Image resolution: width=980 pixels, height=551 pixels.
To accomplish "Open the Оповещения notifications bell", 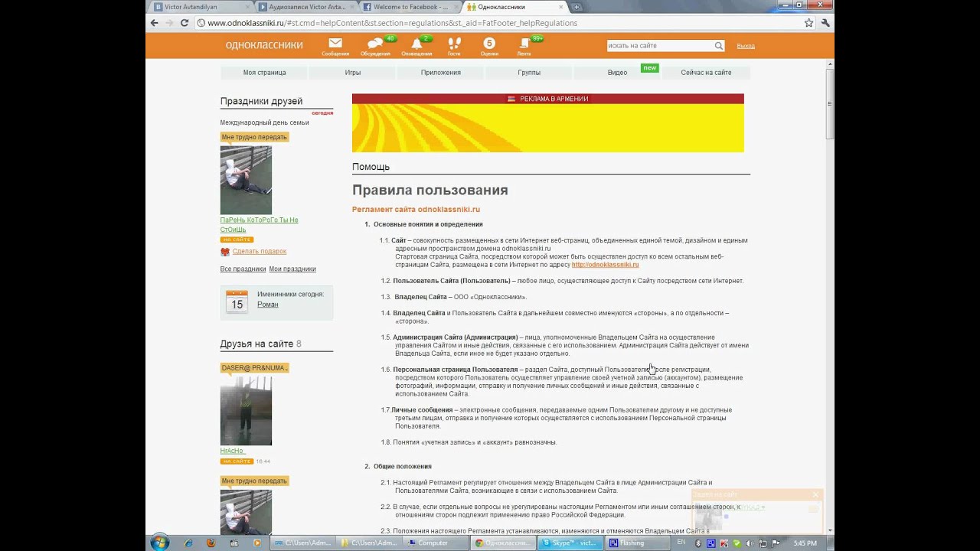I will (416, 44).
